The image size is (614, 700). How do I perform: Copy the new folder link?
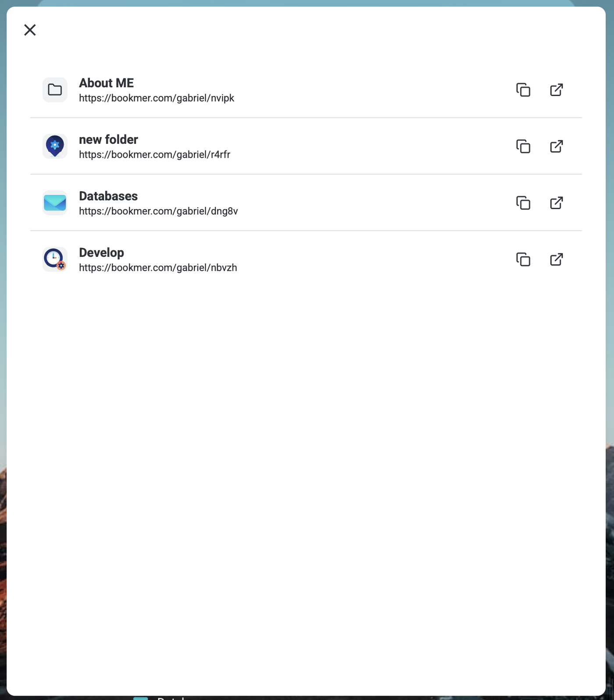[523, 146]
